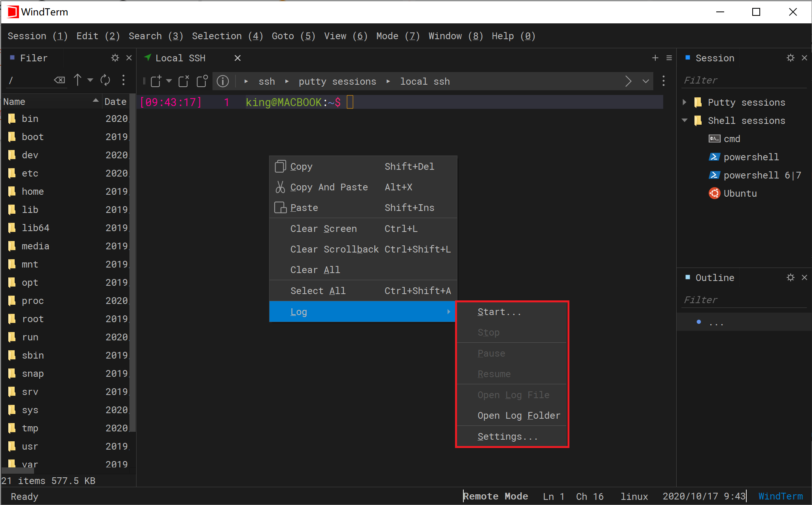
Task: Click the duplicate session toolbar icon
Action: (203, 81)
